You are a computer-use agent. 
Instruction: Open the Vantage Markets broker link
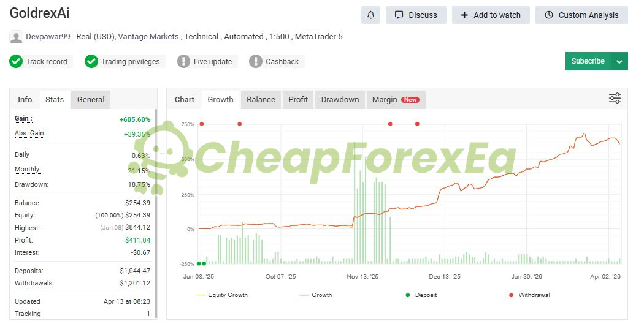coord(148,37)
